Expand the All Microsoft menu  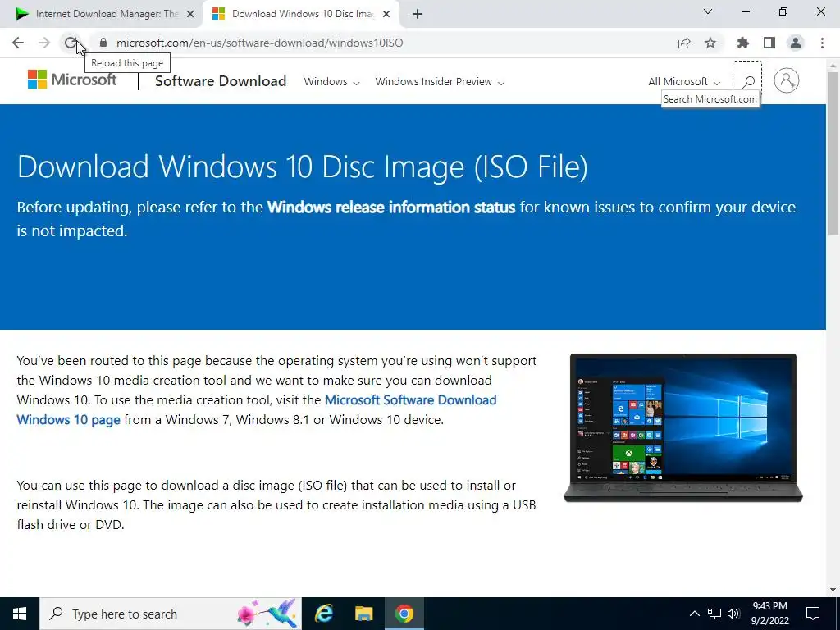pos(684,82)
